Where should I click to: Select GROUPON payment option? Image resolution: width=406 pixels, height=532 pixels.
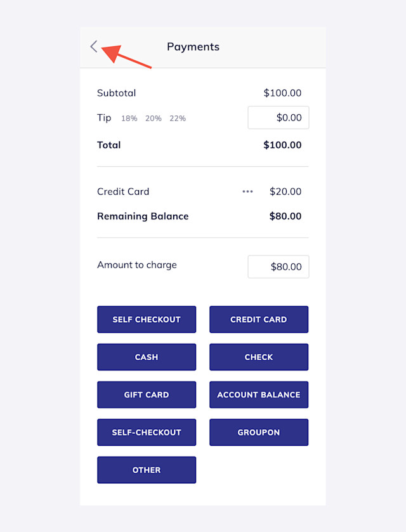(x=259, y=432)
